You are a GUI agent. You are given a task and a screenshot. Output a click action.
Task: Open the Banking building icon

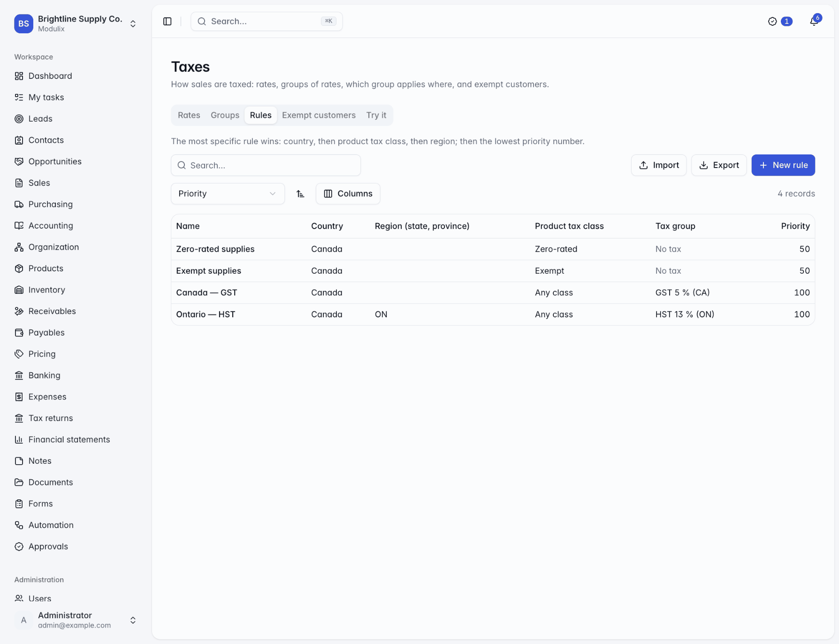point(19,375)
